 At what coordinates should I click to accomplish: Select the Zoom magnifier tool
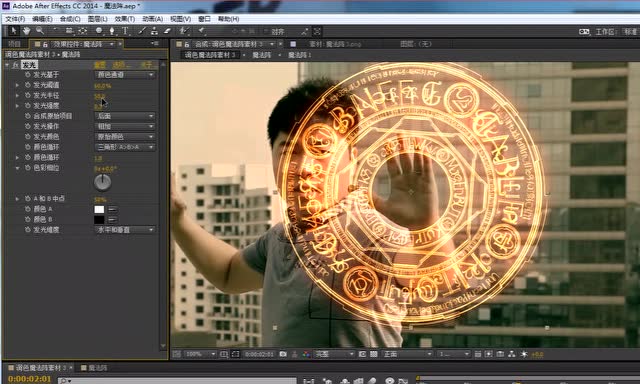[x=40, y=31]
